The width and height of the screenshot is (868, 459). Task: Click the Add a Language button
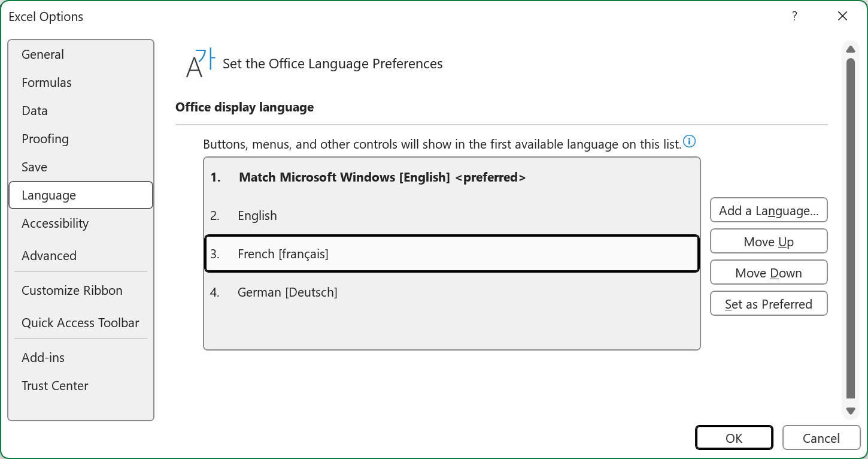(x=769, y=210)
